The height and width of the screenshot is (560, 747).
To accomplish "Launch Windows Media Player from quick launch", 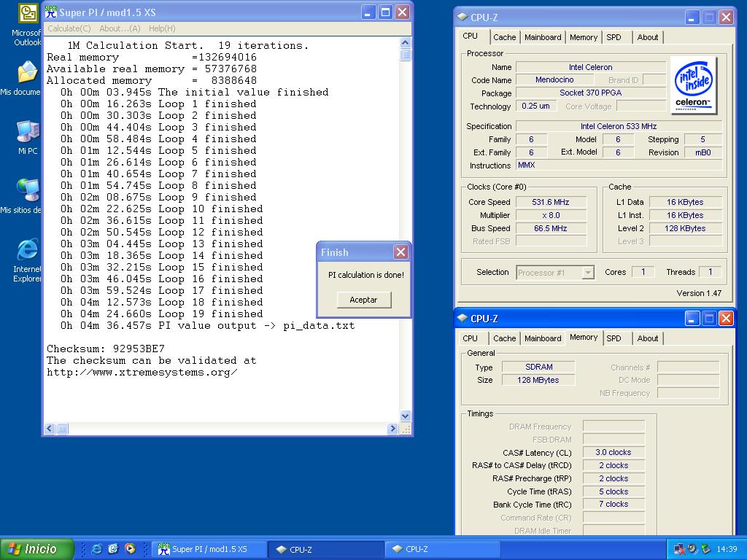I will pyautogui.click(x=130, y=549).
